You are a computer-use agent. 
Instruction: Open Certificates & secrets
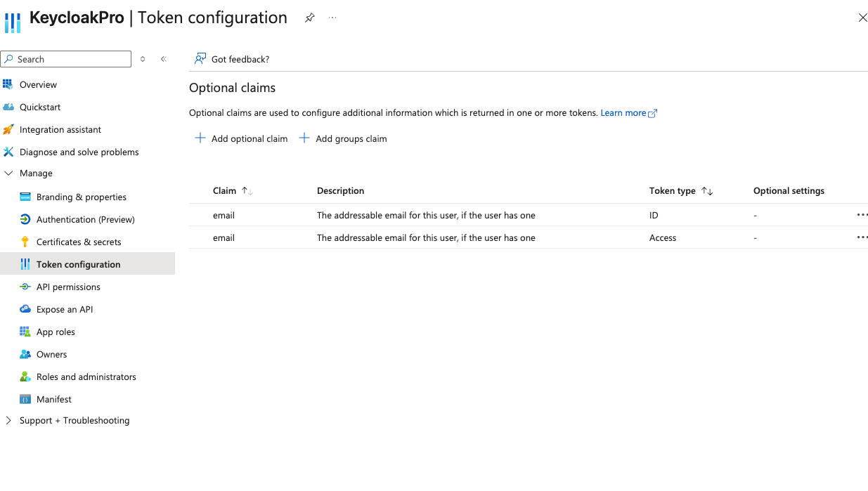pos(79,242)
